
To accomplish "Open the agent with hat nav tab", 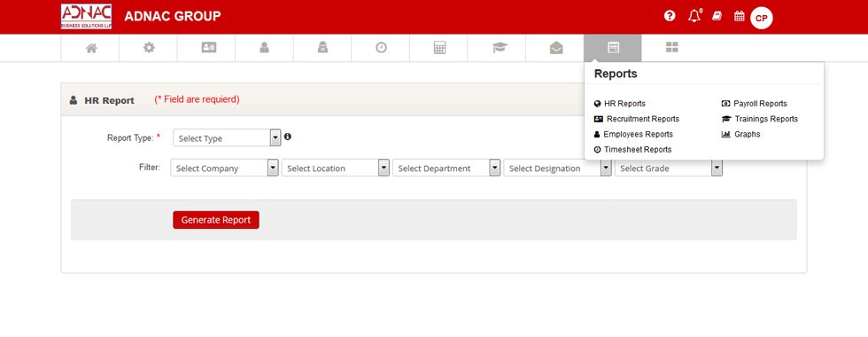I will 322,48.
